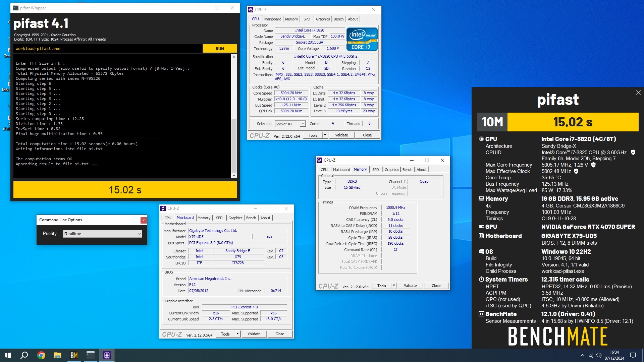
Task: Show hidden system tray icons
Action: coord(582,355)
